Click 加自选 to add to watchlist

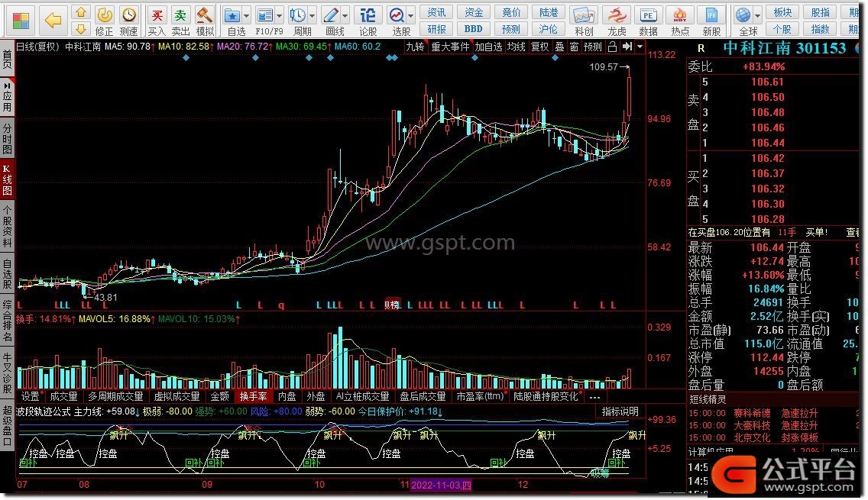488,47
